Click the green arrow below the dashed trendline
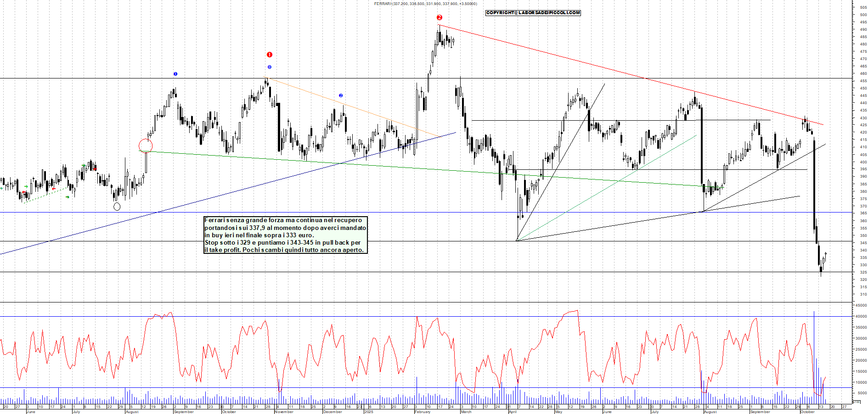This screenshot has height=414, width=868. (68, 197)
